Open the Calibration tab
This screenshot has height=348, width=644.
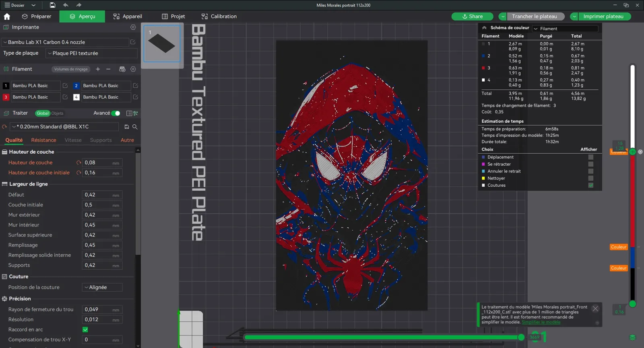tap(219, 16)
